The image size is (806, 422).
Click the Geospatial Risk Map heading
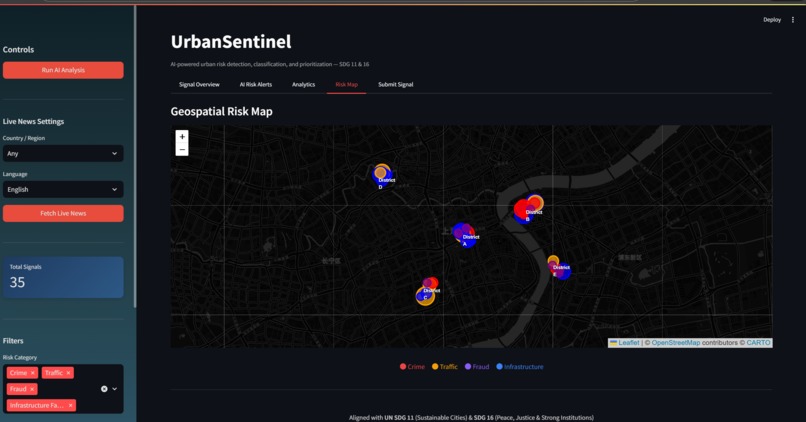click(222, 112)
